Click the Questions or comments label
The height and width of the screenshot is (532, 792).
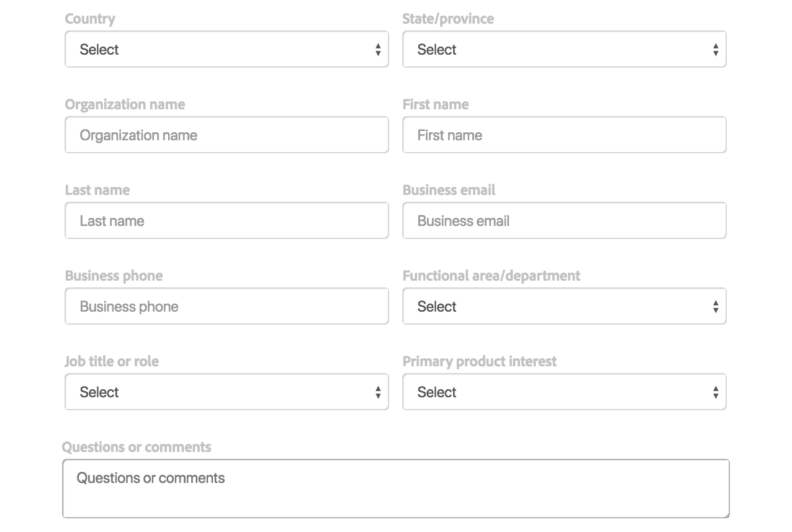[137, 447]
